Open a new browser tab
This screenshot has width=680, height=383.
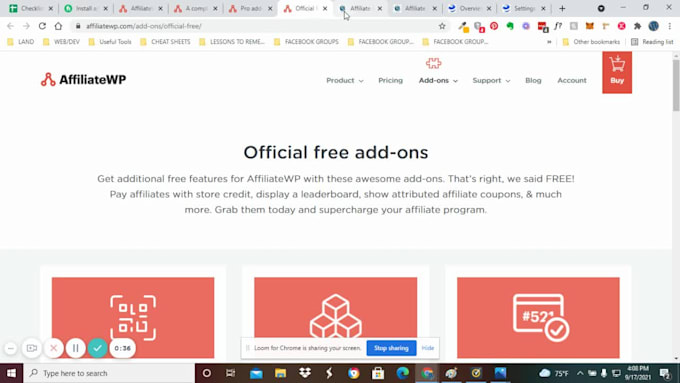coord(562,8)
